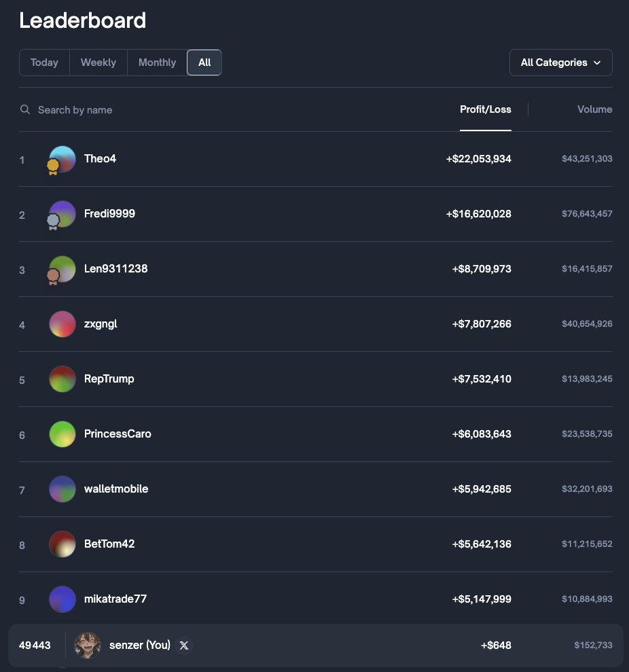Sort by Profit/Loss column
The height and width of the screenshot is (672, 629).
point(486,109)
